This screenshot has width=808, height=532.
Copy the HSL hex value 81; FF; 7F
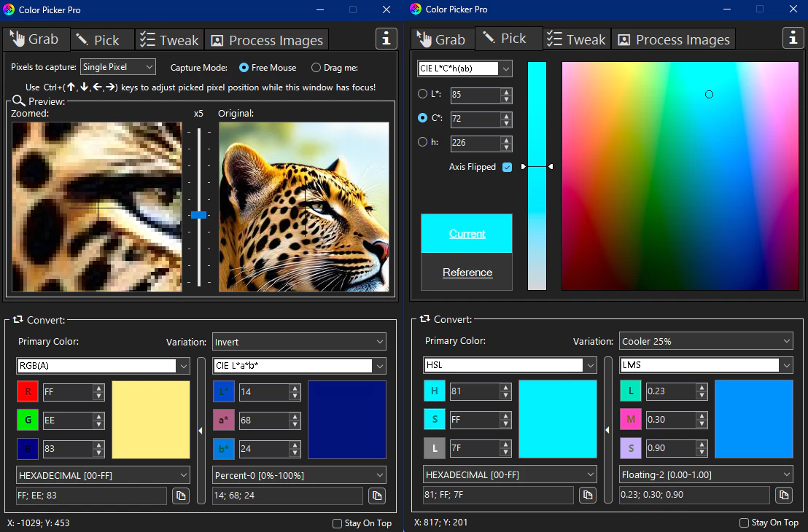pyautogui.click(x=587, y=495)
